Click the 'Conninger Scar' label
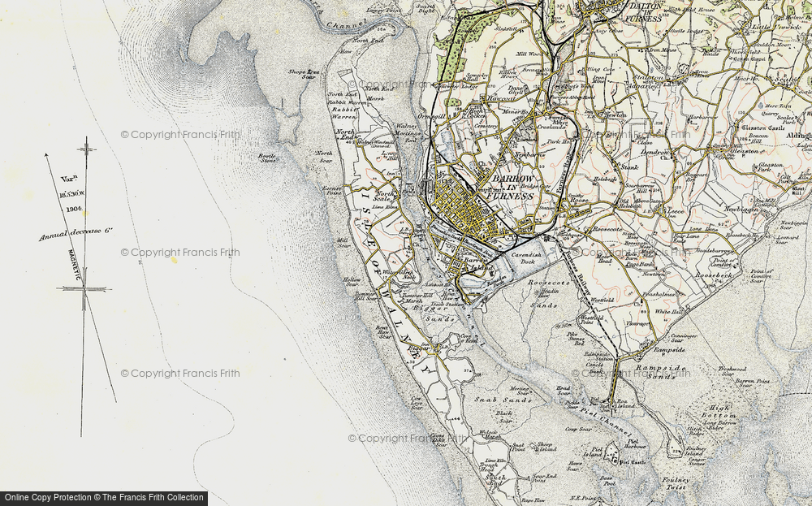 [x=684, y=339]
